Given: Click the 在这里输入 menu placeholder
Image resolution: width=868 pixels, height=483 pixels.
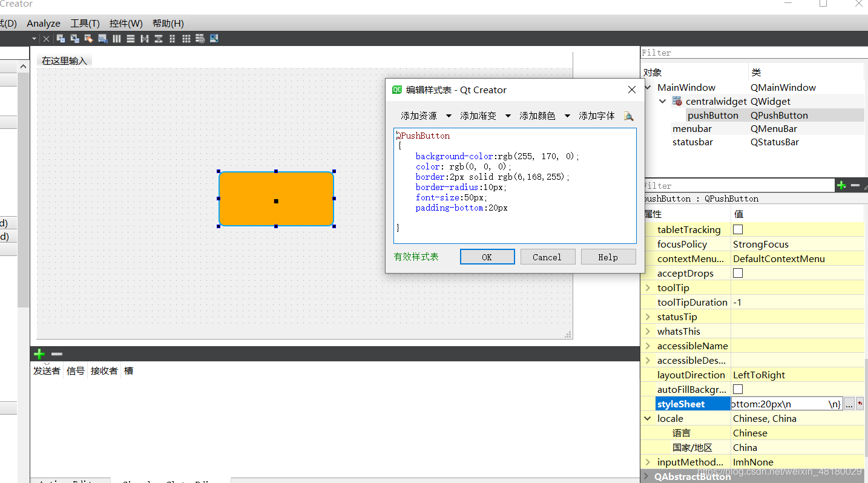Looking at the screenshot, I should 65,61.
